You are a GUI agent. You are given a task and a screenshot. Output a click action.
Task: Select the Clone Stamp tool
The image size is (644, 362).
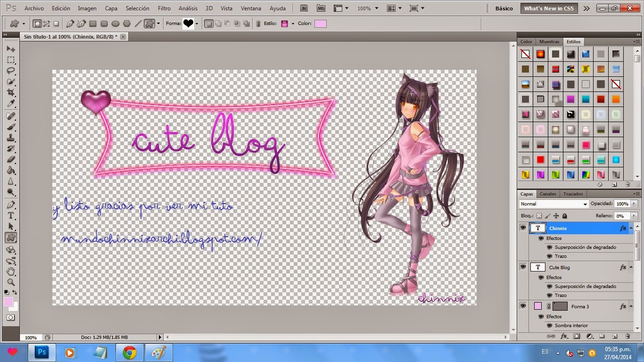coord(11,138)
